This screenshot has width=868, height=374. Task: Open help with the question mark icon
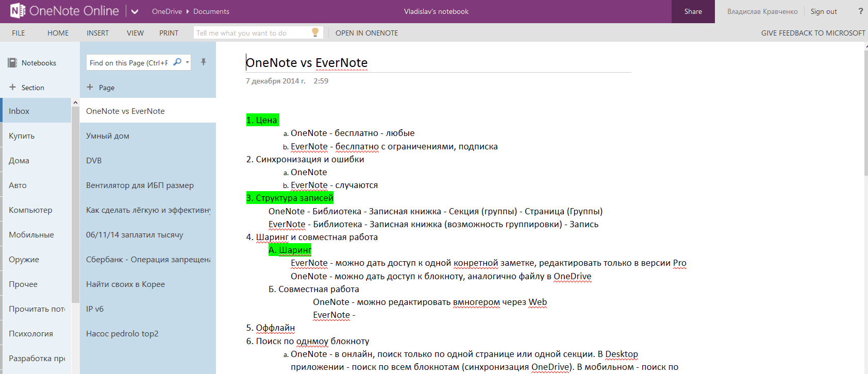[x=860, y=11]
